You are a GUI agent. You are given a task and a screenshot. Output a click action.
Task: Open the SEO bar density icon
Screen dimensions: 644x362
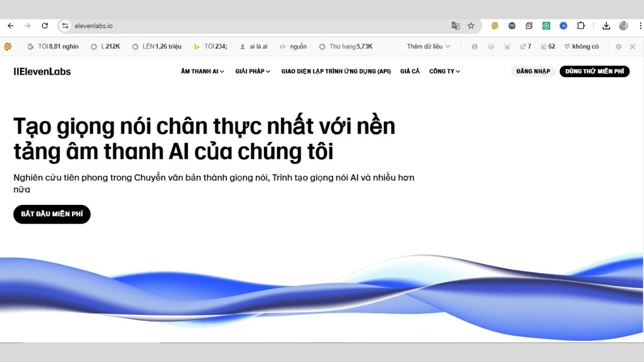(x=507, y=47)
